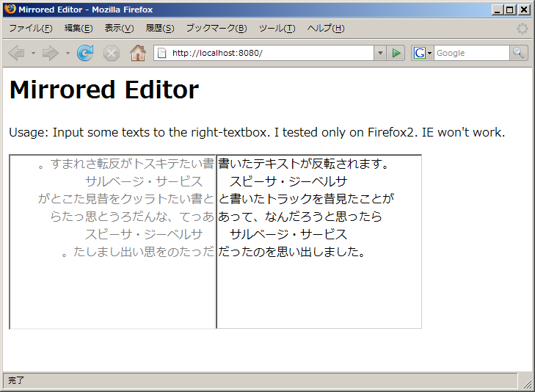This screenshot has width=535, height=392.
Task: Click the line あって、なんだろうと思ったら
Action: click(x=300, y=217)
